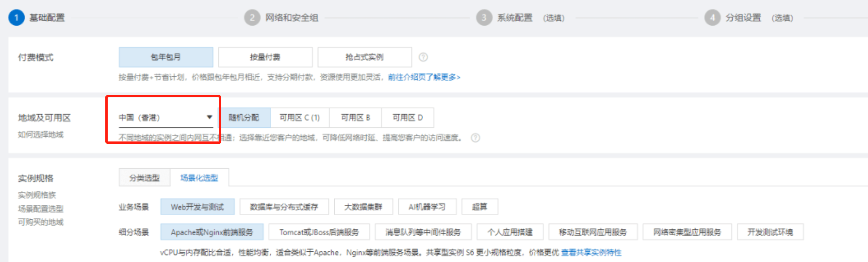Select 按量付费 payment mode

[x=265, y=57]
